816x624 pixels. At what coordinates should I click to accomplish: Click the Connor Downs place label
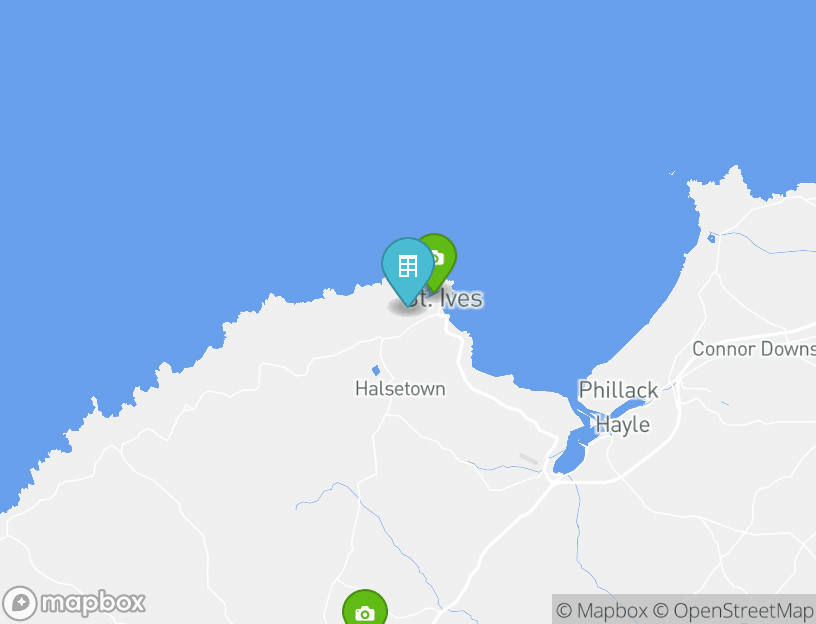754,349
